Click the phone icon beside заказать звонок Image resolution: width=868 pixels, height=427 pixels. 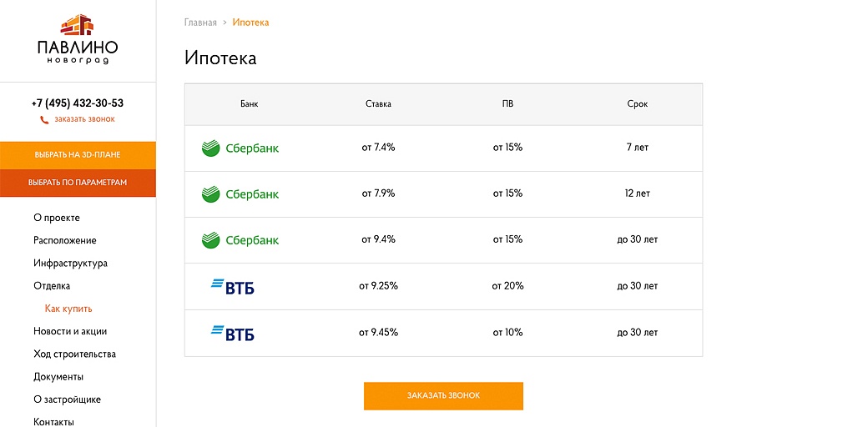pyautogui.click(x=44, y=120)
